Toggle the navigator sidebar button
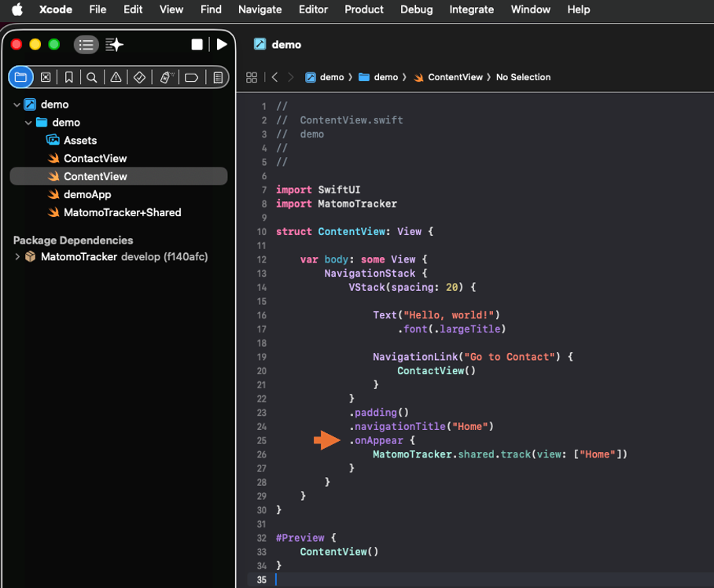The image size is (714, 588). pyautogui.click(x=86, y=45)
